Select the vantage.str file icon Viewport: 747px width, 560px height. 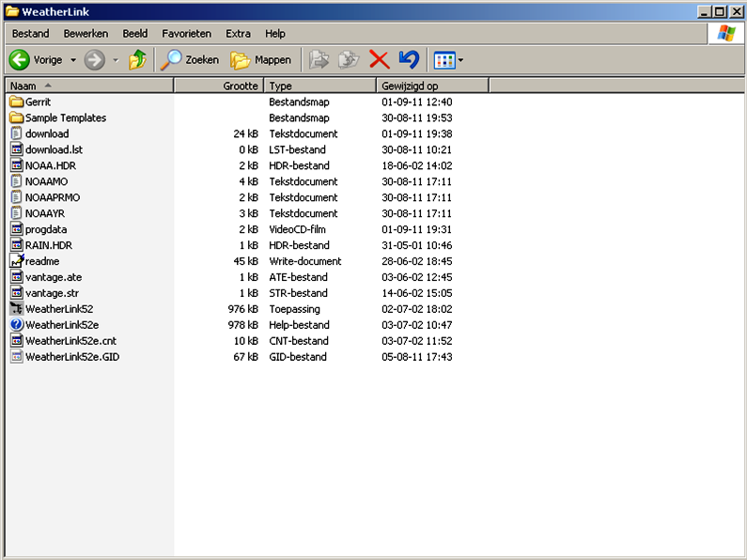[x=16, y=293]
